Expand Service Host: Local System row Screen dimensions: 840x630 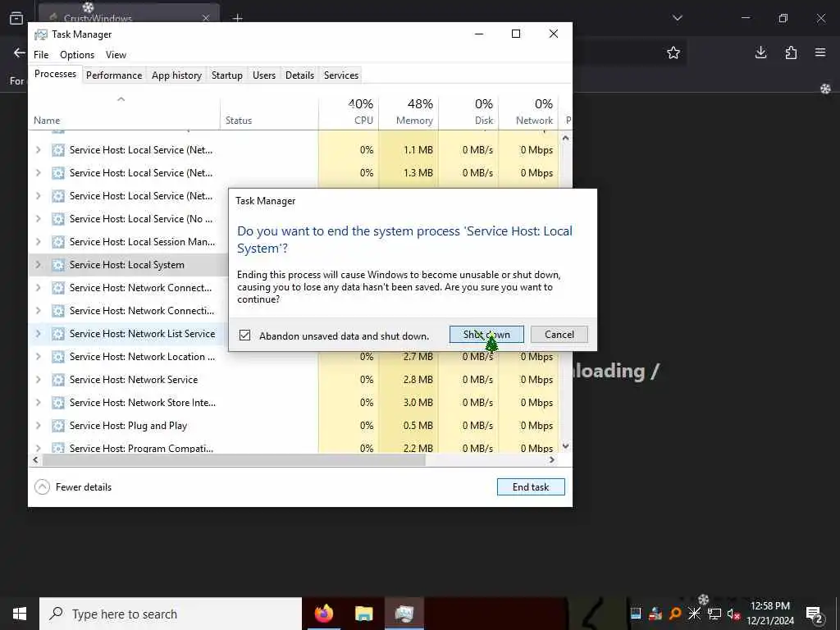point(38,265)
